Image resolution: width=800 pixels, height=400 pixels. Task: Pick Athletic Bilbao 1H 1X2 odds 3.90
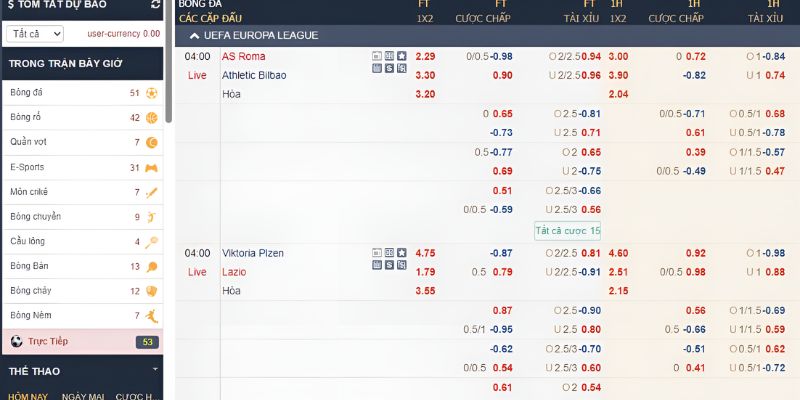(x=618, y=76)
